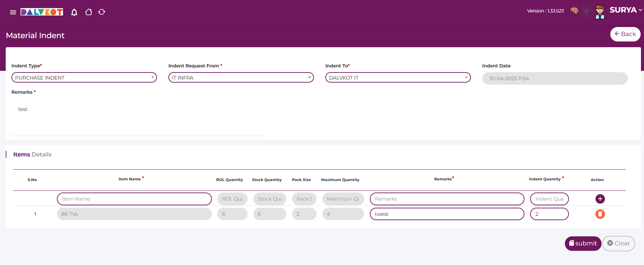Click the refresh sync icon

coord(102,12)
